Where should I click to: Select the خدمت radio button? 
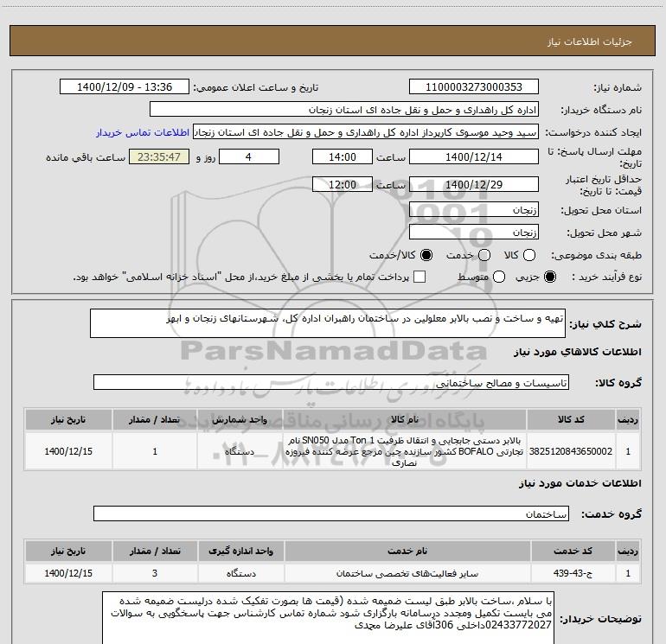484,255
